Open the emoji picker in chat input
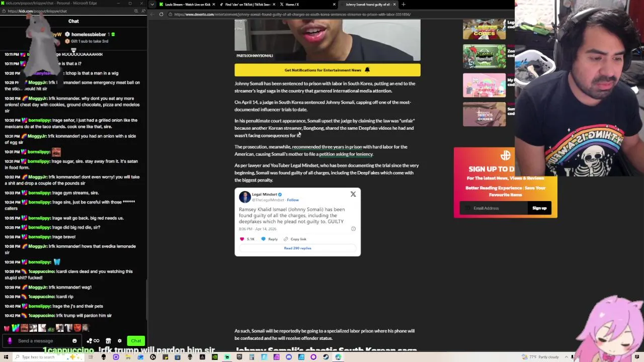This screenshot has width=644, height=362. [74, 341]
